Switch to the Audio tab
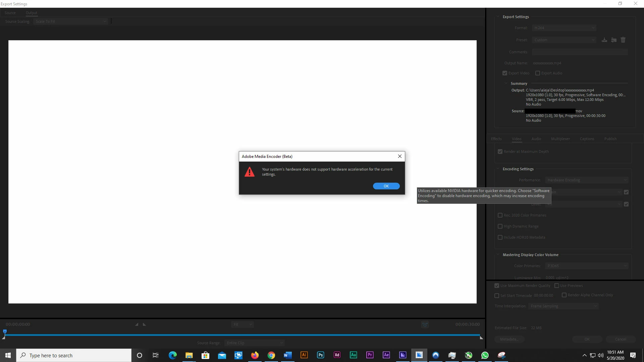This screenshot has height=362, width=644. click(536, 139)
